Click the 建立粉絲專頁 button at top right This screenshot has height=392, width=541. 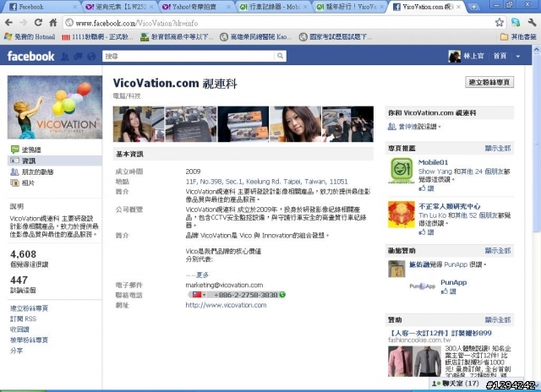pyautogui.click(x=489, y=82)
